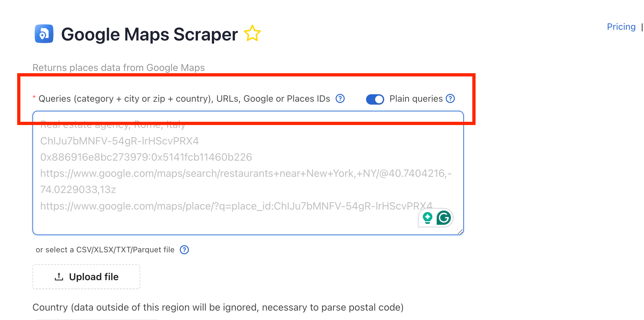Open help tooltip next to Plain queries
The width and height of the screenshot is (644, 320).
tap(450, 98)
